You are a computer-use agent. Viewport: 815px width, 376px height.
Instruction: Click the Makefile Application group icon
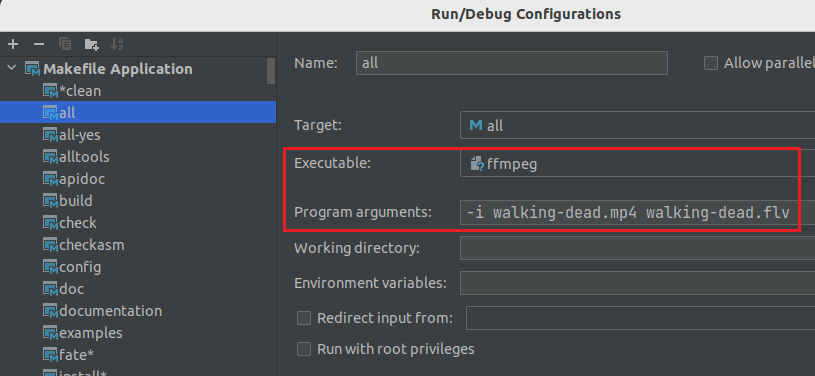(x=33, y=69)
